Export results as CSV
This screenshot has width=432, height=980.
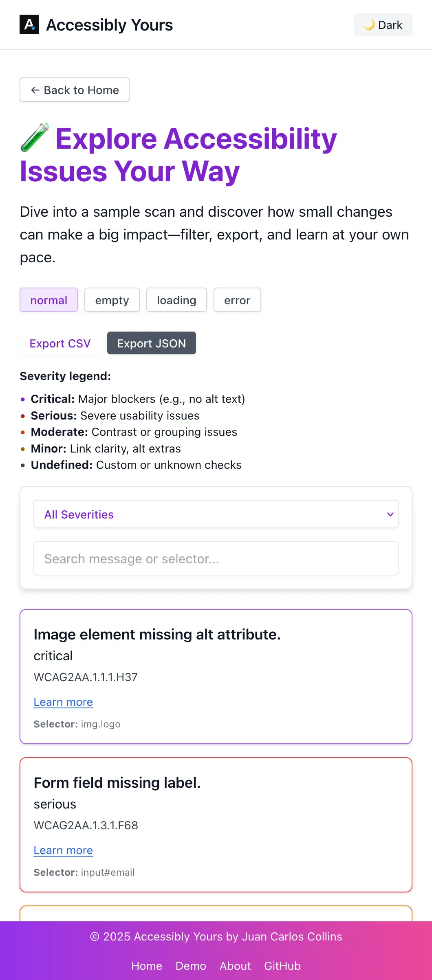click(60, 343)
